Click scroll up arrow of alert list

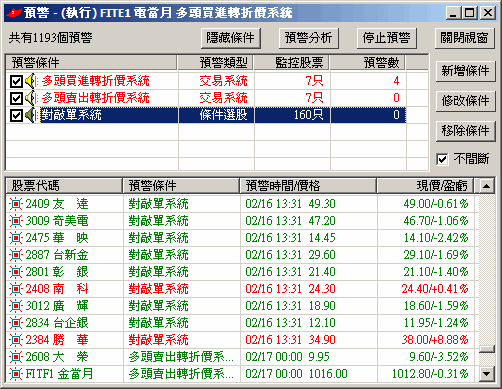coord(487,186)
